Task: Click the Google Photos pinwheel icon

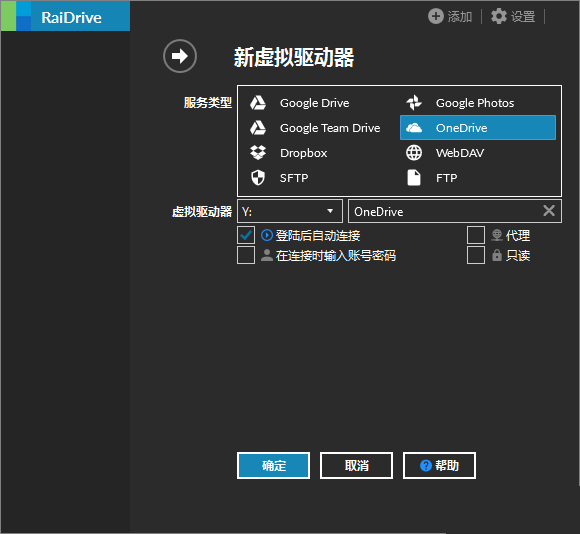Action: pos(414,103)
